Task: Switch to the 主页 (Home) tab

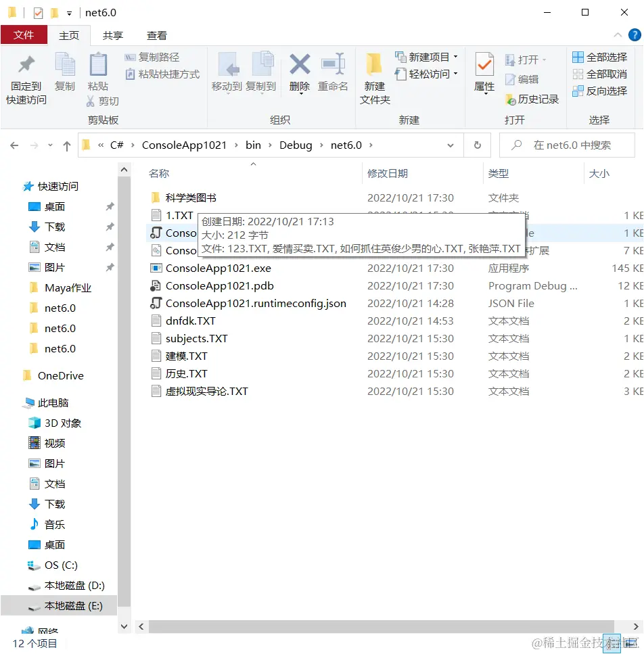Action: [69, 35]
